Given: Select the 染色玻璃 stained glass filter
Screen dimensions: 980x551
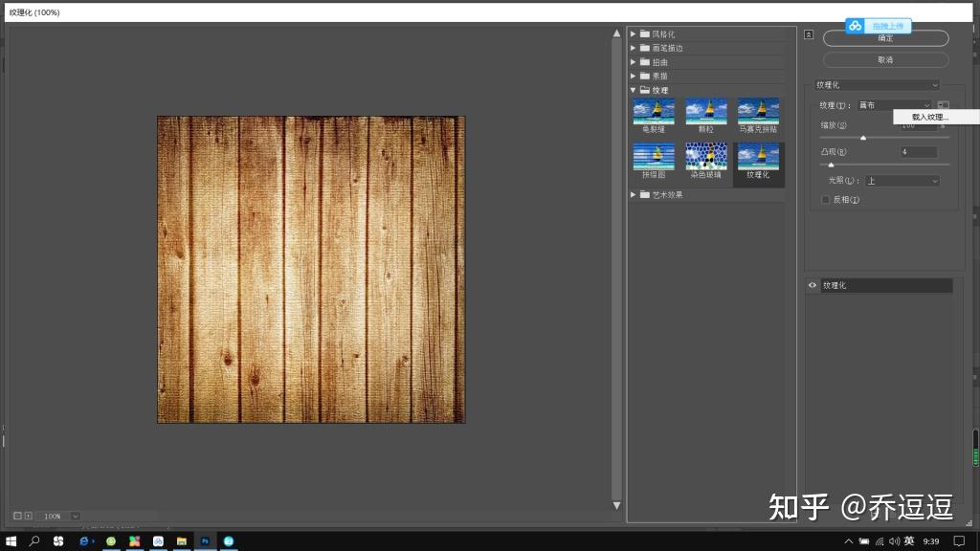Looking at the screenshot, I should [706, 157].
